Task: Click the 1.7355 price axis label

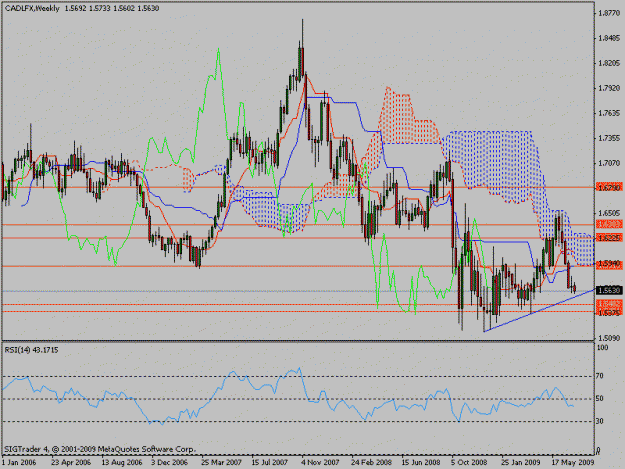Action: click(x=609, y=138)
